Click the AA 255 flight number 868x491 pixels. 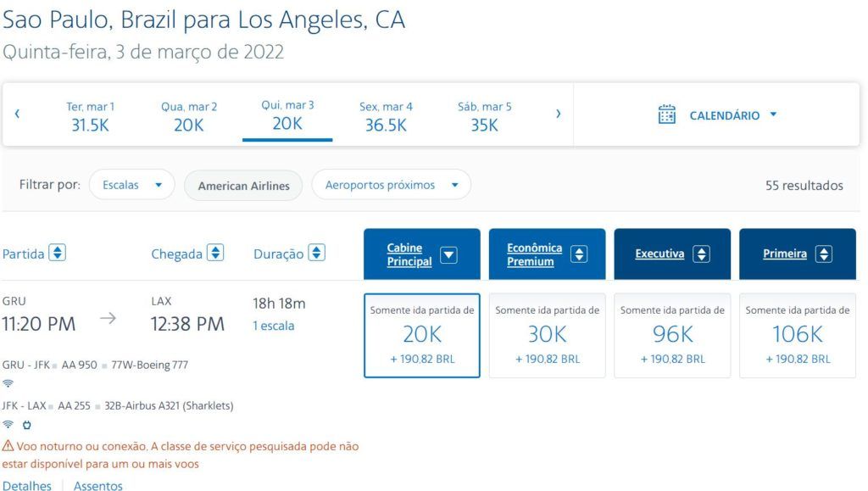coord(74,405)
